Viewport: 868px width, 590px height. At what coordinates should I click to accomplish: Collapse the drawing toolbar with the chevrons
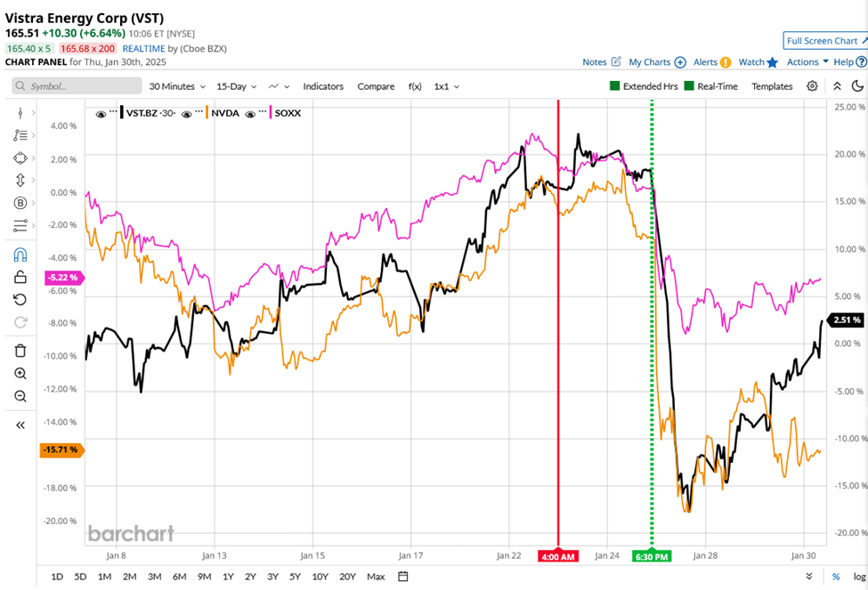(x=837, y=86)
